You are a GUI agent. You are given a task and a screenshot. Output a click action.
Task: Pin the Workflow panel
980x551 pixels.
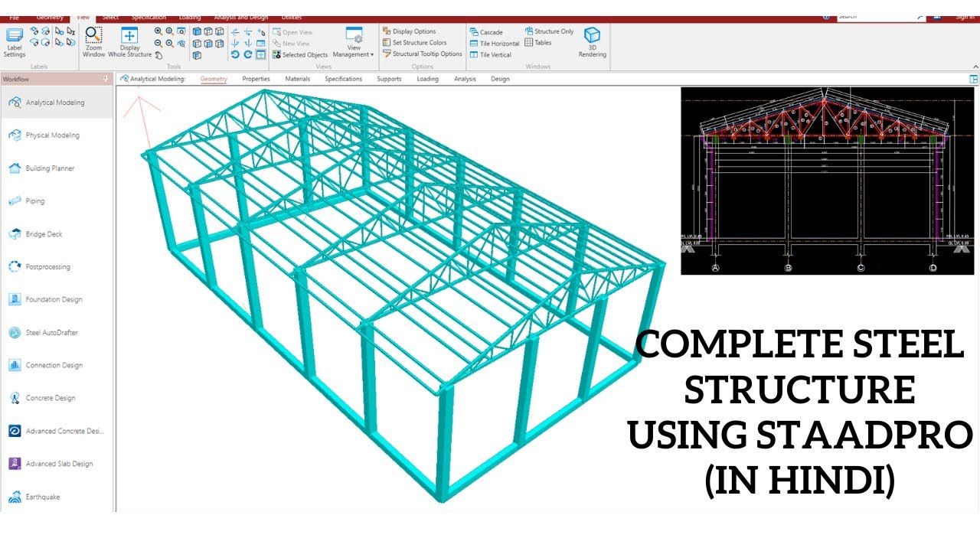click(x=106, y=79)
